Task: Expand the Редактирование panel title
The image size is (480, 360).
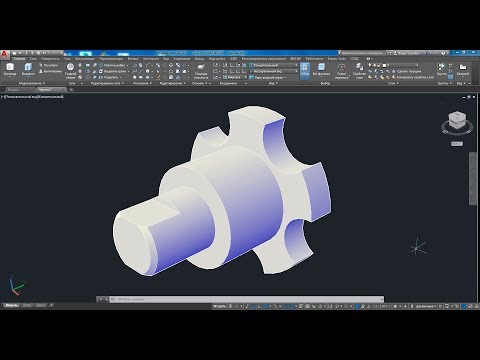Action: [x=172, y=83]
